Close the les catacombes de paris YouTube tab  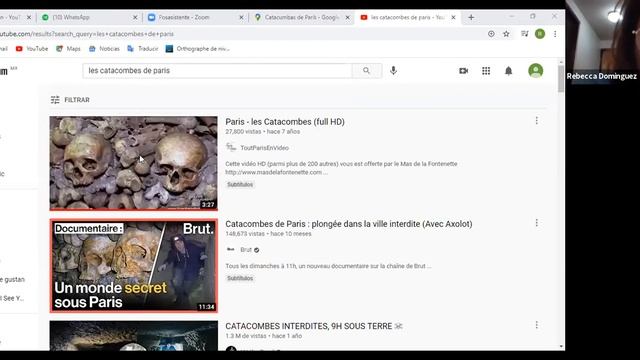(453, 17)
